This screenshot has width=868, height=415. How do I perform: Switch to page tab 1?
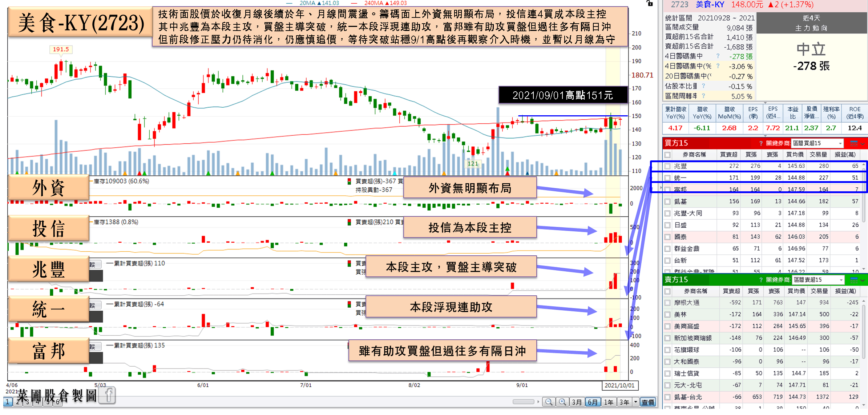click(8, 402)
